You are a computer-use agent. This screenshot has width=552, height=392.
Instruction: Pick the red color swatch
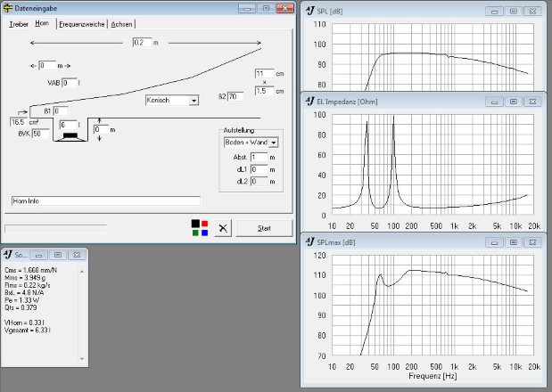pos(204,224)
